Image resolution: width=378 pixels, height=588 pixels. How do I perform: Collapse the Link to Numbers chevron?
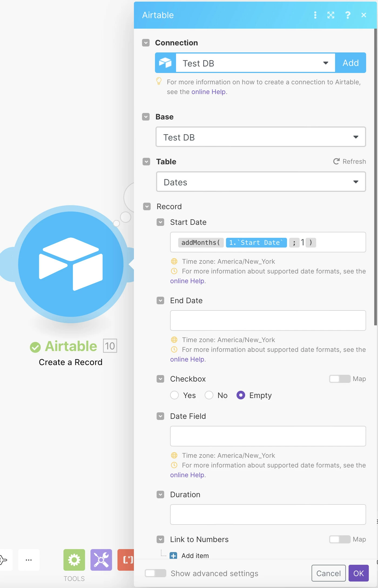(x=160, y=539)
